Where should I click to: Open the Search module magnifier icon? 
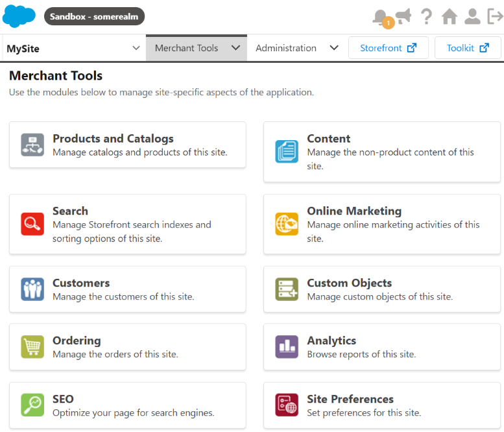32,224
